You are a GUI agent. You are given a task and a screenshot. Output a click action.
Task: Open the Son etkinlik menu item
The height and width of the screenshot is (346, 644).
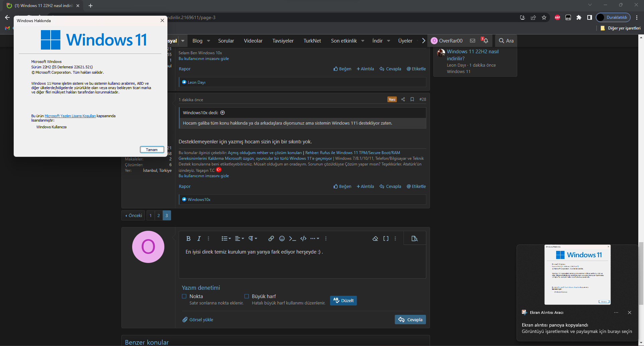coord(344,41)
